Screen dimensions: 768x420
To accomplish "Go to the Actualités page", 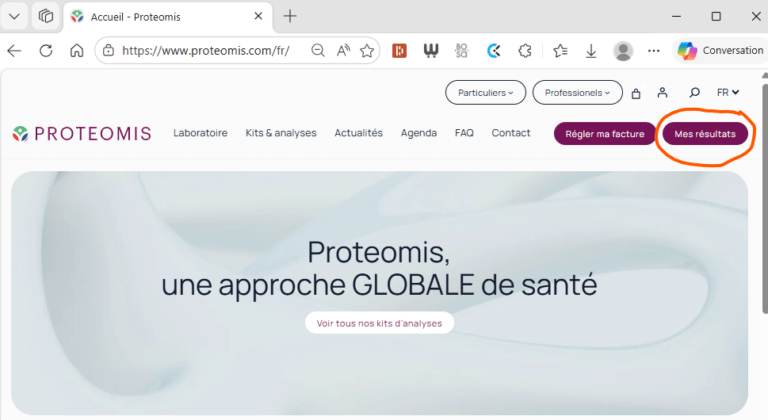I will [x=358, y=133].
